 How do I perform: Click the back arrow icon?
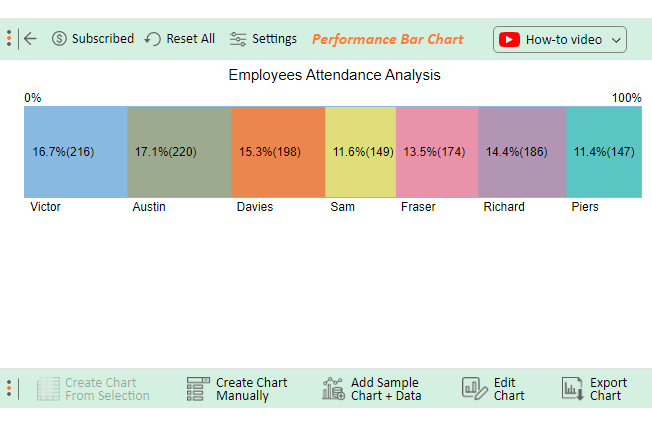pyautogui.click(x=30, y=39)
